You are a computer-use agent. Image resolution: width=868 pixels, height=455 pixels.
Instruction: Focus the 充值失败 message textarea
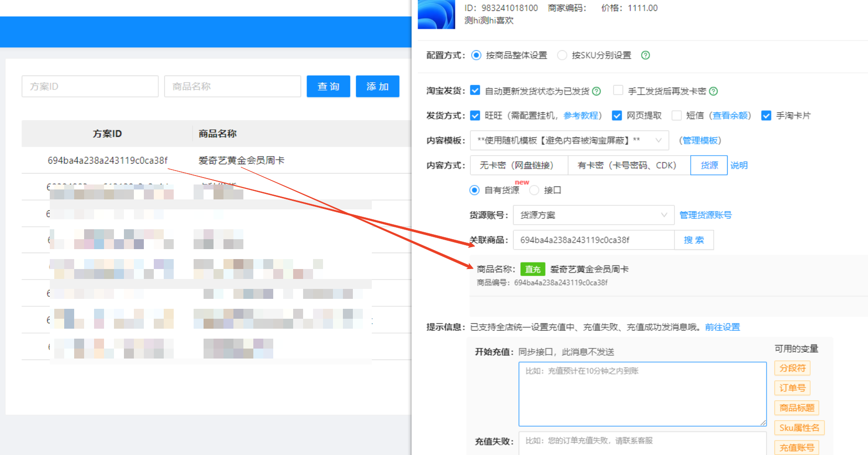coord(643,443)
